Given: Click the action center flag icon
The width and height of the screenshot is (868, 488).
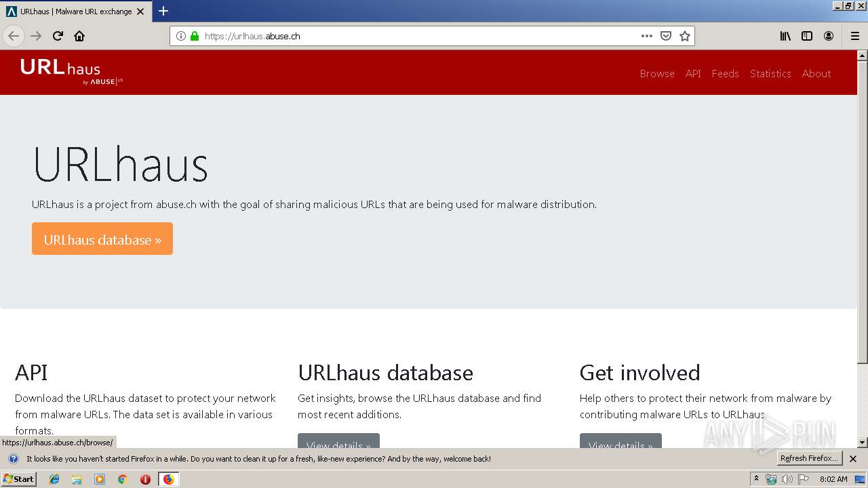Looking at the screenshot, I should [804, 479].
